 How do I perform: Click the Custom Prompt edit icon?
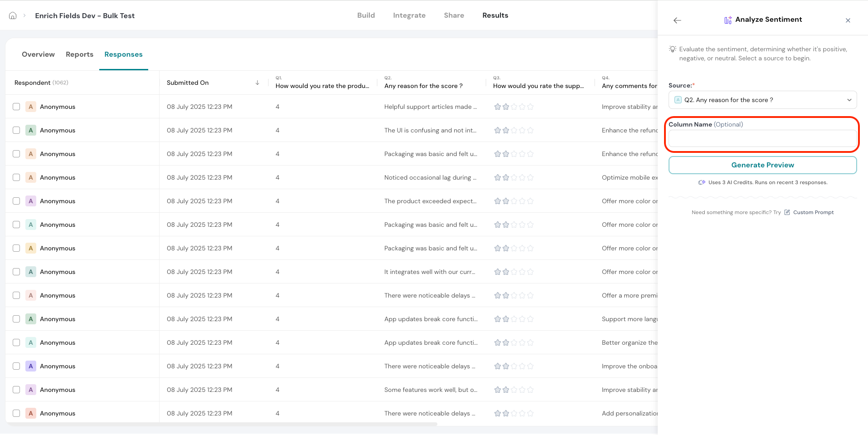[787, 212]
